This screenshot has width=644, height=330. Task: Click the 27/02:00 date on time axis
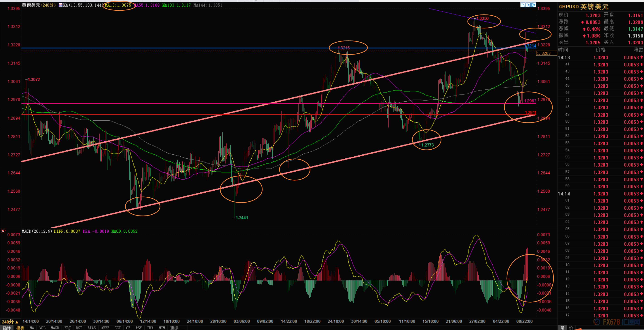click(x=477, y=321)
